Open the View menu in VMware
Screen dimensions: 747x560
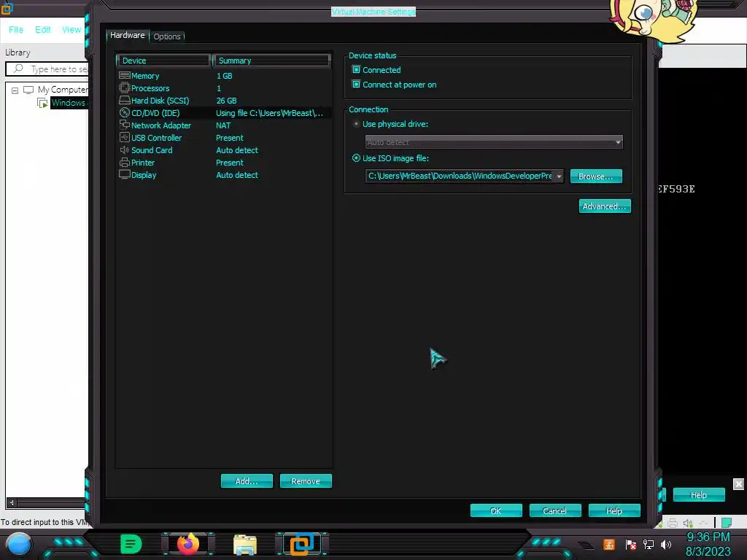coord(71,29)
